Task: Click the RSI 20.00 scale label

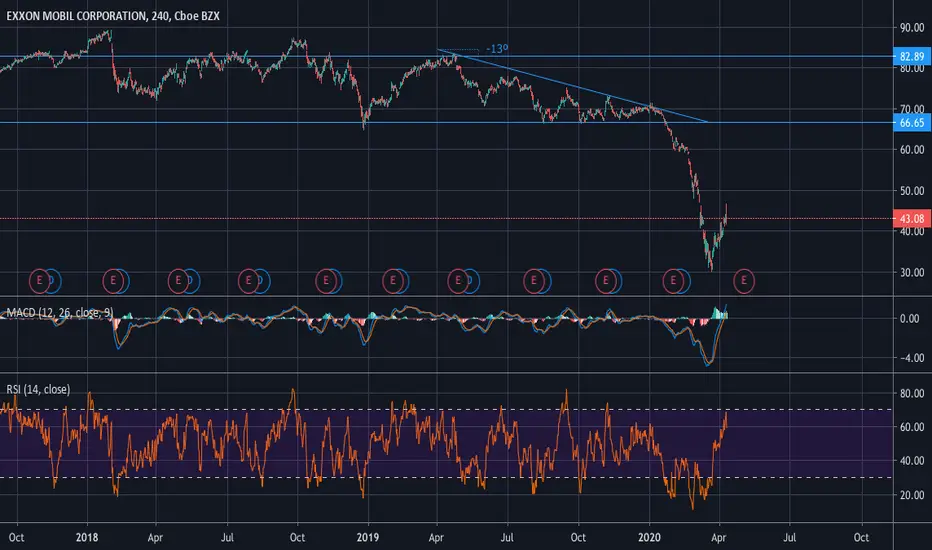Action: 912,495
